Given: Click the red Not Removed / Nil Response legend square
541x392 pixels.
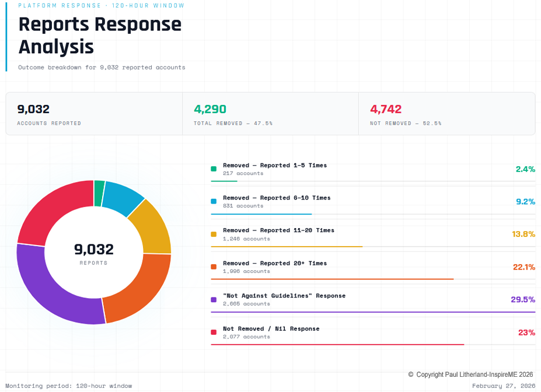Looking at the screenshot, I should pos(214,332).
